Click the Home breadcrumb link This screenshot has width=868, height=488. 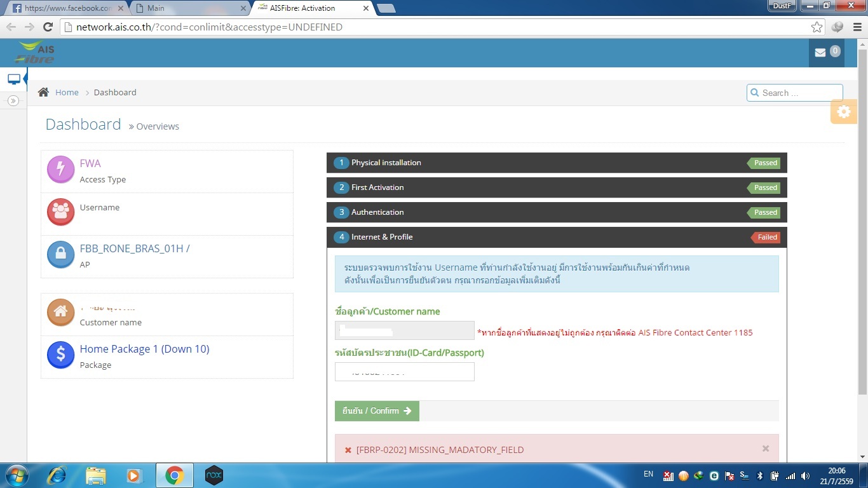pyautogui.click(x=67, y=92)
